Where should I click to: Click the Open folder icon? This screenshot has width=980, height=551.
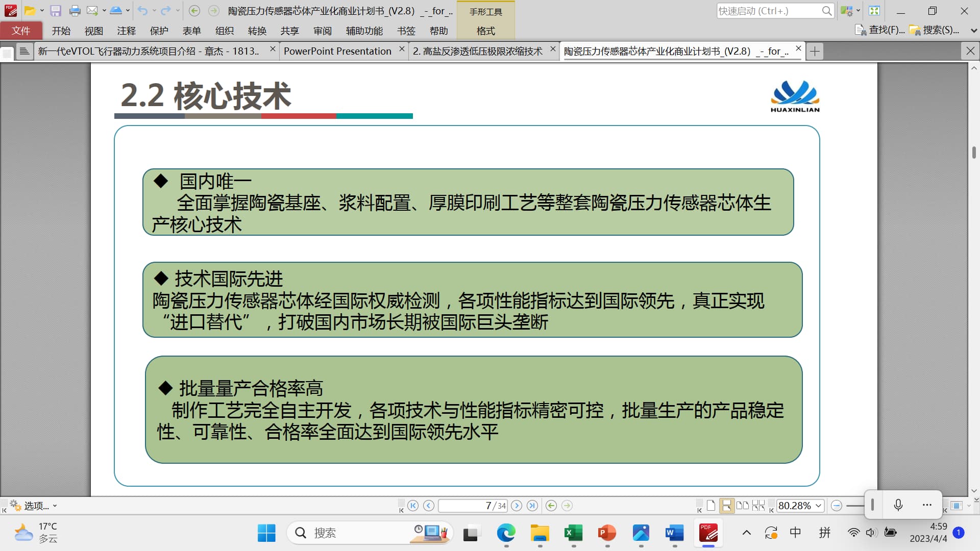coord(30,11)
